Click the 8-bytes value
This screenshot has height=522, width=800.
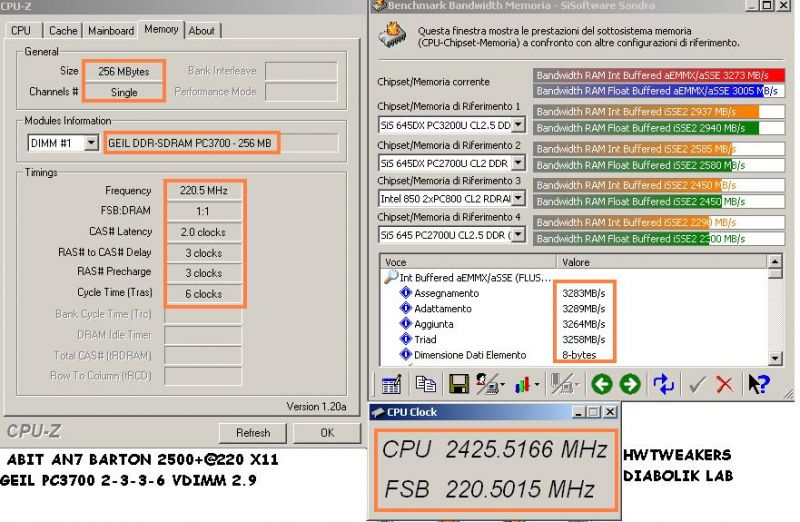pyautogui.click(x=579, y=355)
